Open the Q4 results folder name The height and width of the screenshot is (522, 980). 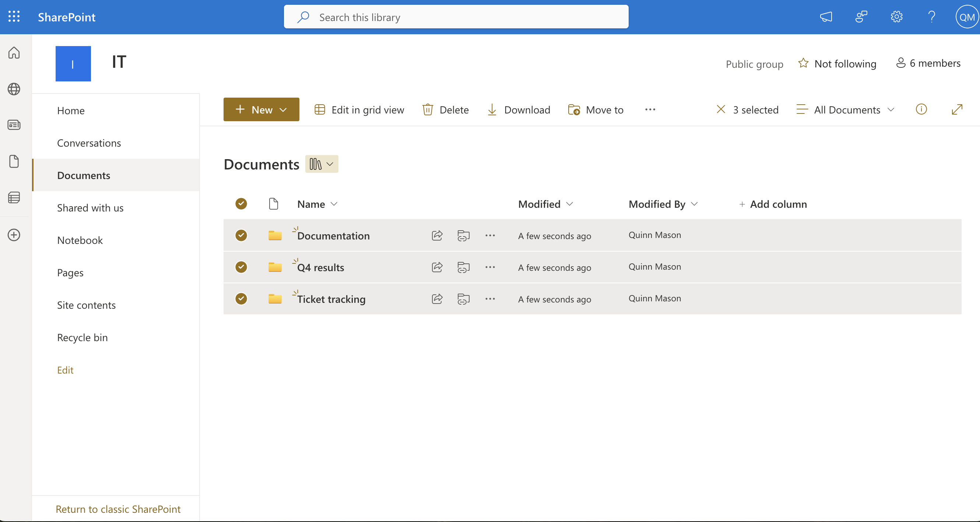click(320, 267)
